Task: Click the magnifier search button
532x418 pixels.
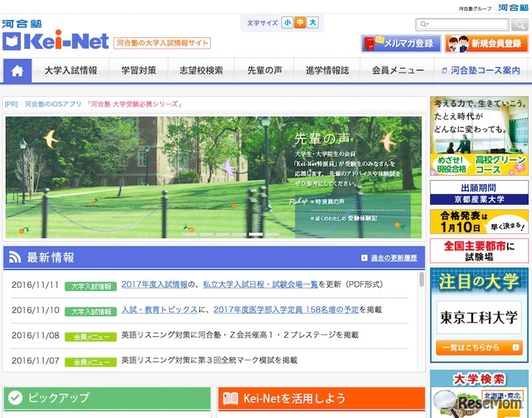Action: tap(520, 25)
